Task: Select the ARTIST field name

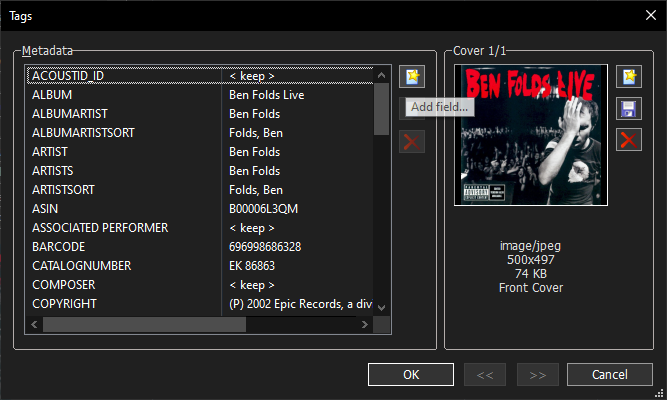Action: coord(50,152)
